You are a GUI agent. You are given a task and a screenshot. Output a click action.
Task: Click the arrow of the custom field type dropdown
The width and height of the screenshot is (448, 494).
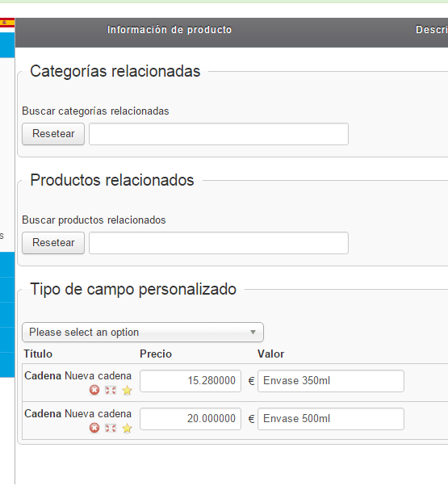[253, 332]
